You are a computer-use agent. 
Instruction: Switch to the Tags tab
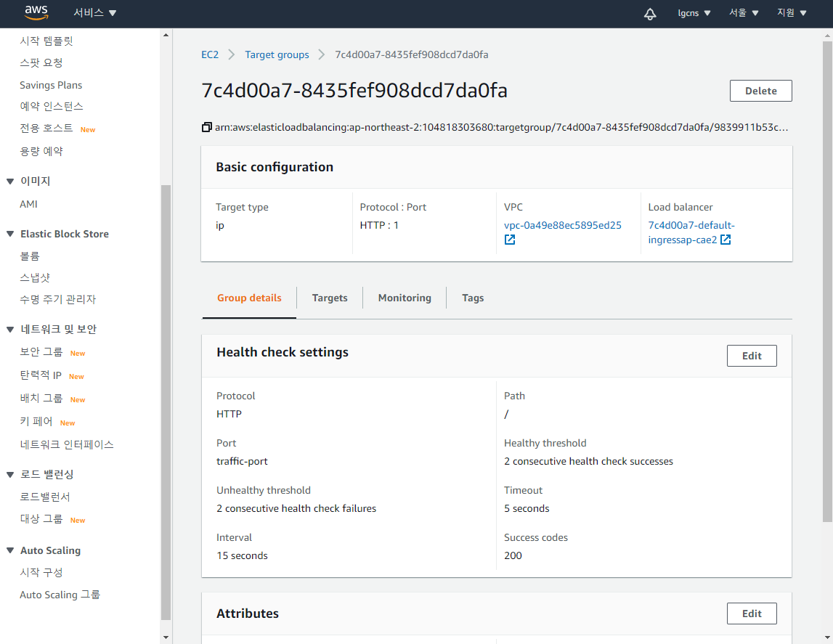pyautogui.click(x=473, y=298)
